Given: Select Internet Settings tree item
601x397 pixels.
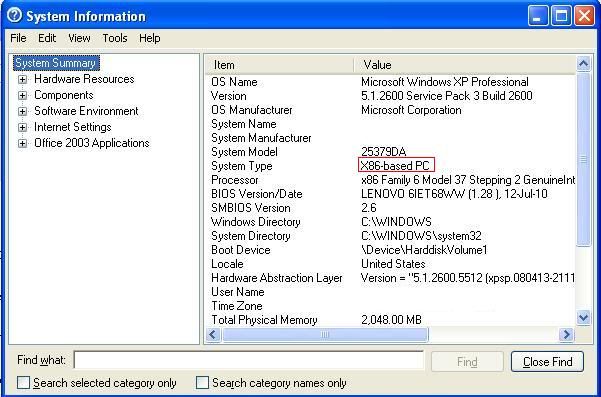Looking at the screenshot, I should tap(72, 127).
